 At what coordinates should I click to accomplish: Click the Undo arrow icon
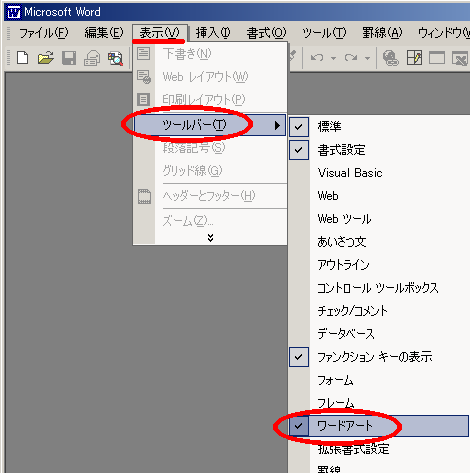click(x=317, y=58)
